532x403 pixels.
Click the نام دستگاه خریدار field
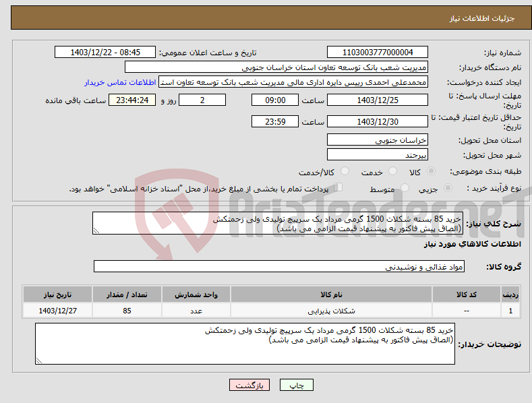point(276,67)
